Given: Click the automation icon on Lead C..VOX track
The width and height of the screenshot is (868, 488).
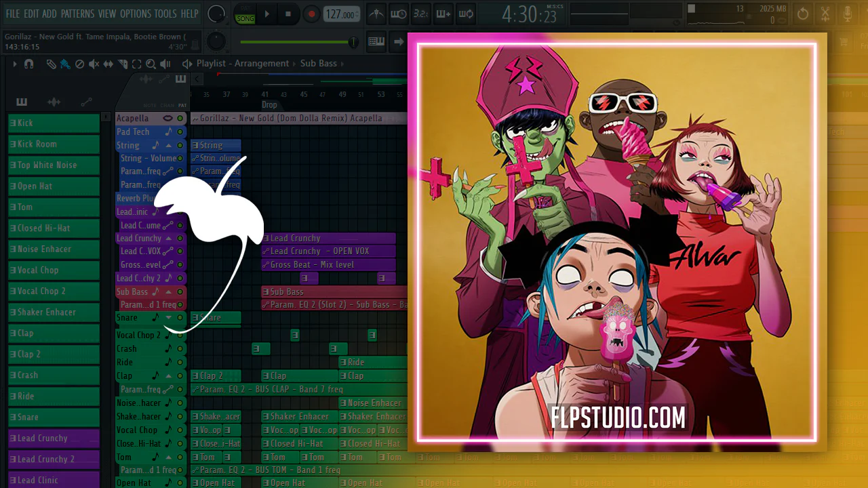Looking at the screenshot, I should [168, 251].
